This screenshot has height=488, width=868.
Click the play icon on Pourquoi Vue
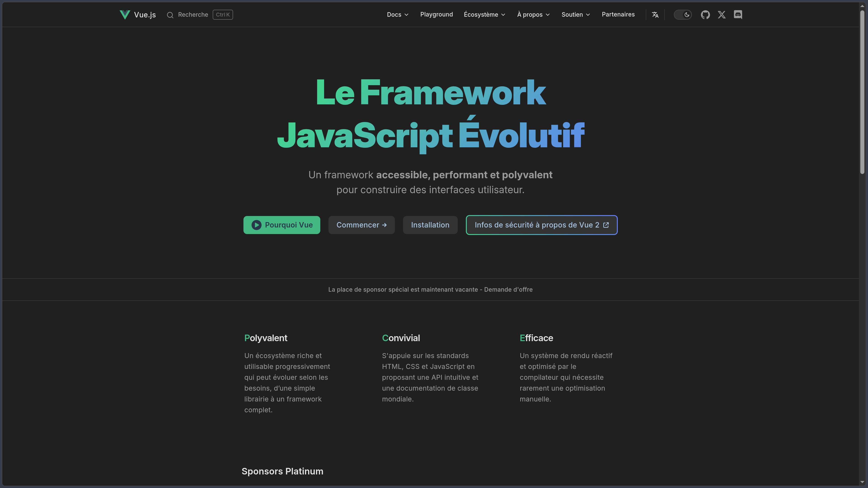point(256,225)
